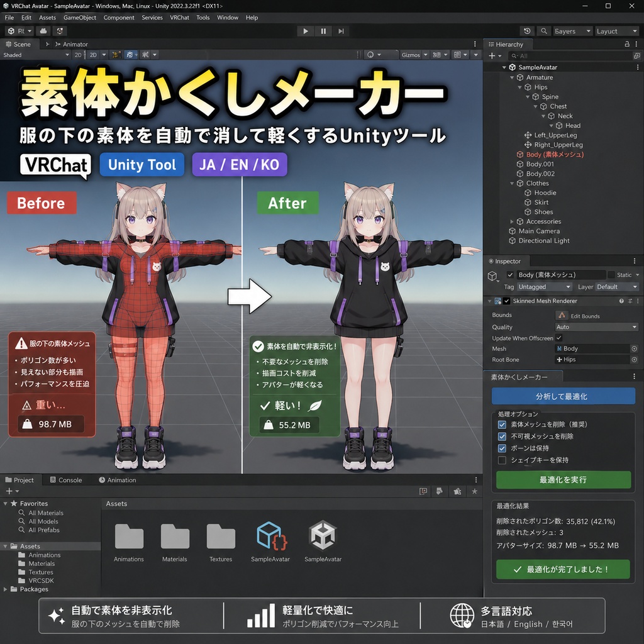Open Inspector panel options menu
This screenshot has width=644, height=644.
pos(635,261)
